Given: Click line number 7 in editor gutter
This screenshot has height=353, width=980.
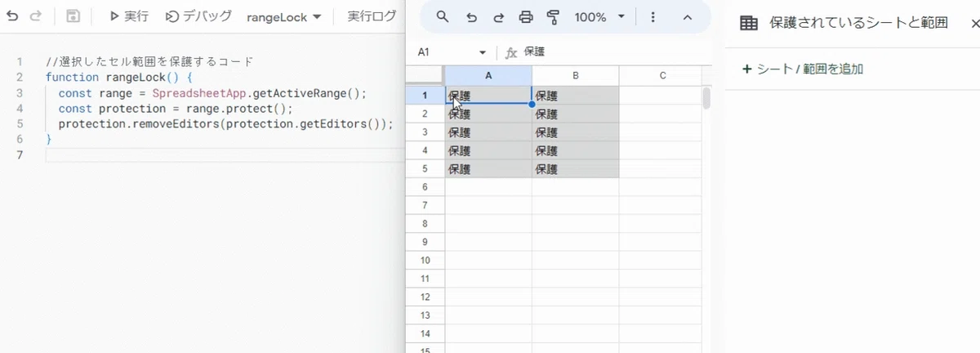Looking at the screenshot, I should pyautogui.click(x=20, y=155).
